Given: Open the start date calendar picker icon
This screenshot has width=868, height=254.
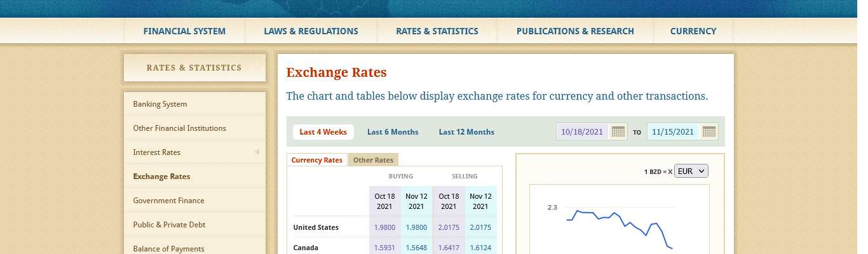Looking at the screenshot, I should tap(618, 132).
